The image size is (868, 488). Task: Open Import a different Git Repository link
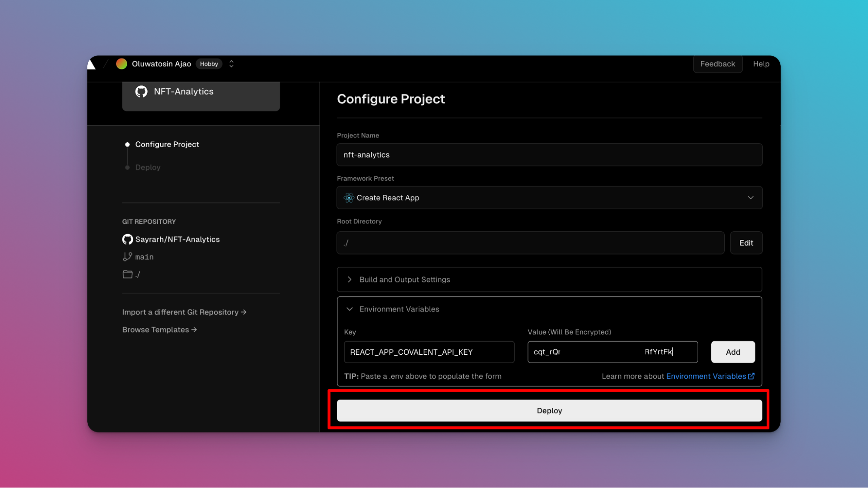point(184,312)
